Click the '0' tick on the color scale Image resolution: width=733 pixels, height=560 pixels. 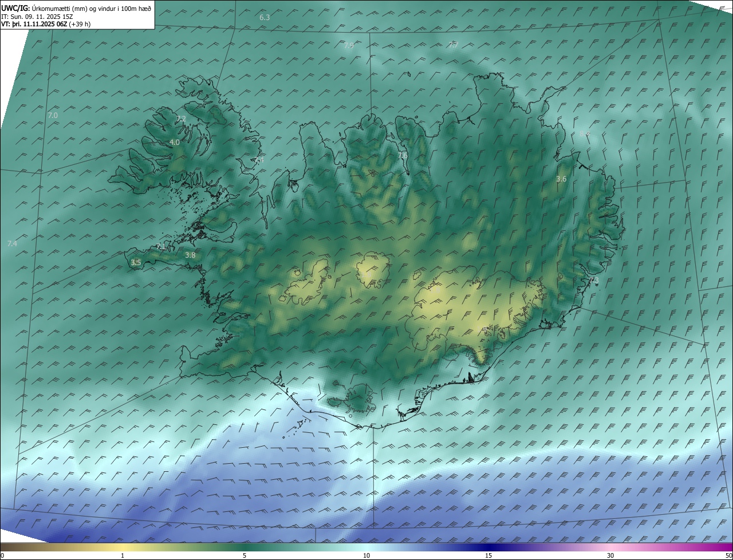pyautogui.click(x=2, y=556)
